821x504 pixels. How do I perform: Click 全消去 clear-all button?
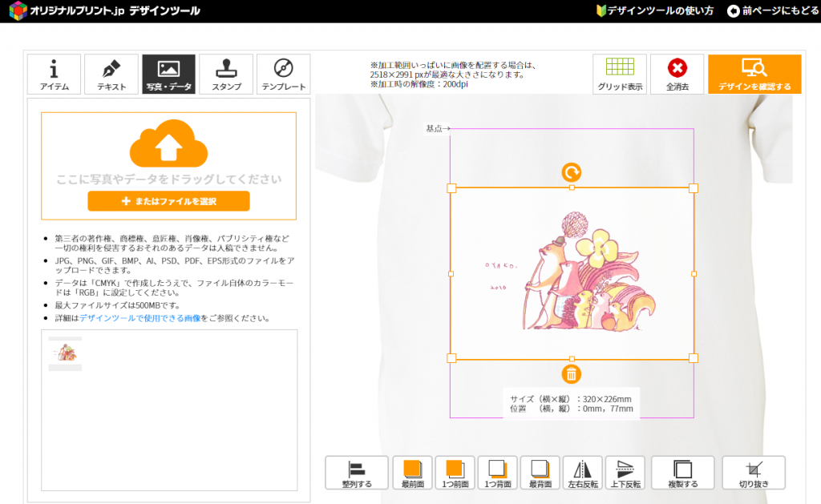point(677,75)
